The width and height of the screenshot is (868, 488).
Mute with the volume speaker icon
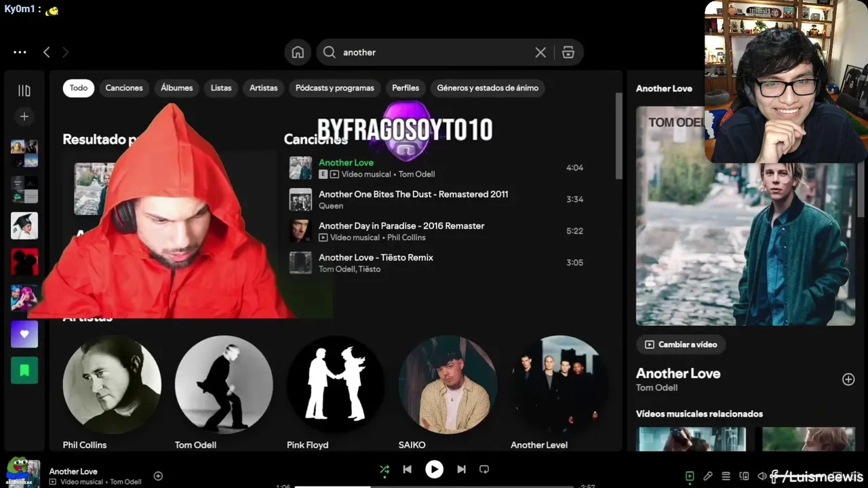point(762,476)
